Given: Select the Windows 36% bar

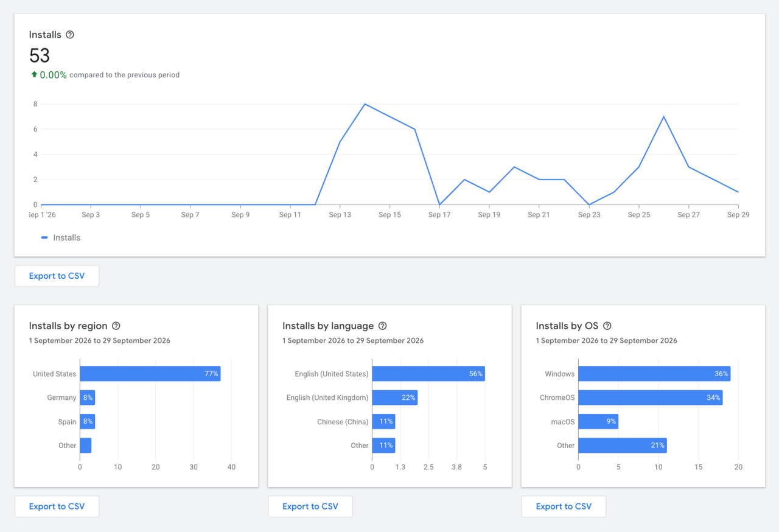Looking at the screenshot, I should [x=654, y=374].
